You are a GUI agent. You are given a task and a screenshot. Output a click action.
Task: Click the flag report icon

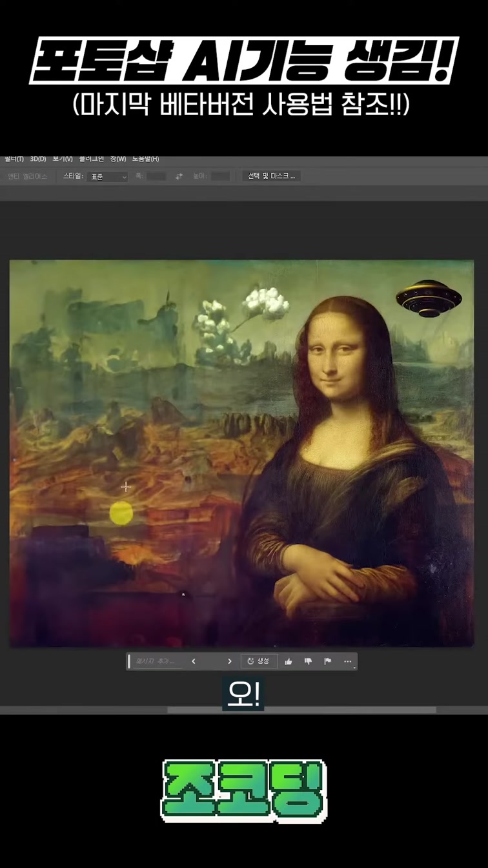click(x=327, y=661)
